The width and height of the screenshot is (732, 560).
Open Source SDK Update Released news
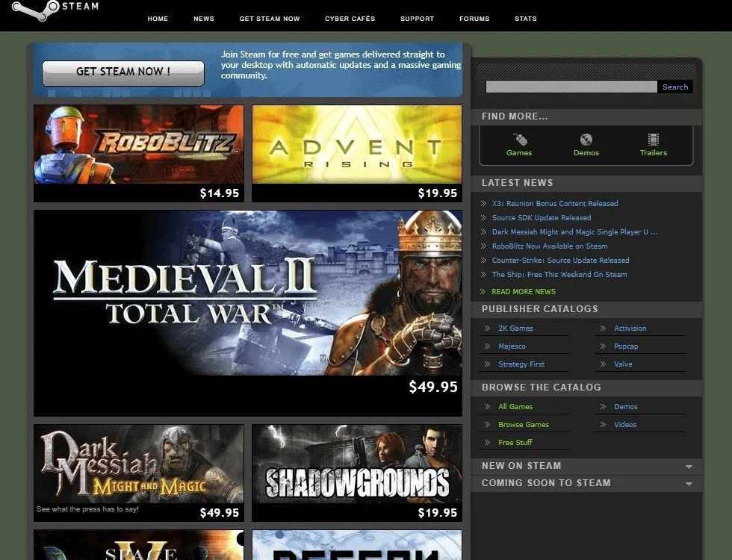pyautogui.click(x=541, y=217)
